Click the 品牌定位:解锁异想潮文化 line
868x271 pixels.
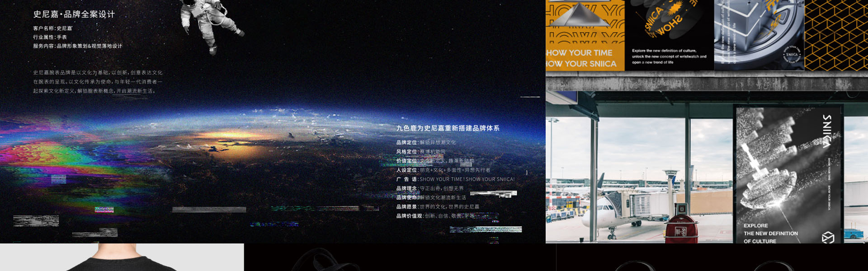click(426, 142)
